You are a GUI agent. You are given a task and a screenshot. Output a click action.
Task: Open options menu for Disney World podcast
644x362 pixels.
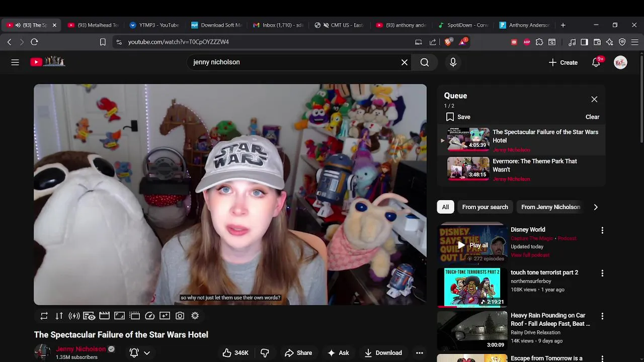(x=602, y=230)
